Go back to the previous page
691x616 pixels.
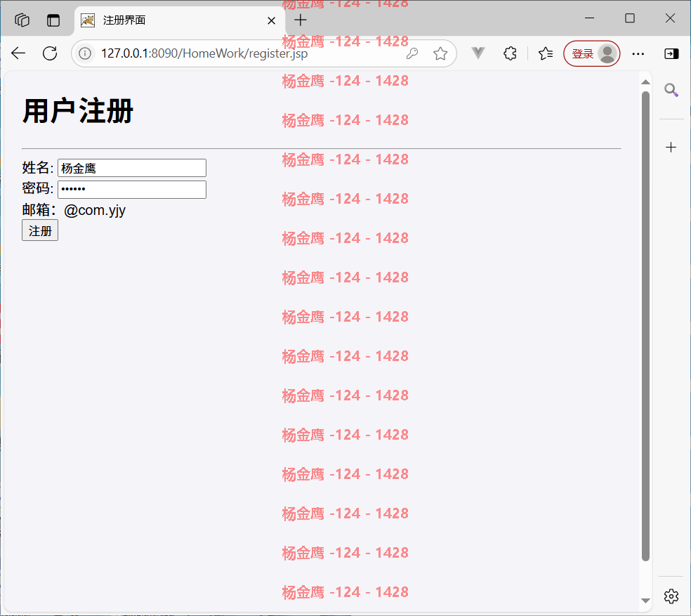coord(18,53)
